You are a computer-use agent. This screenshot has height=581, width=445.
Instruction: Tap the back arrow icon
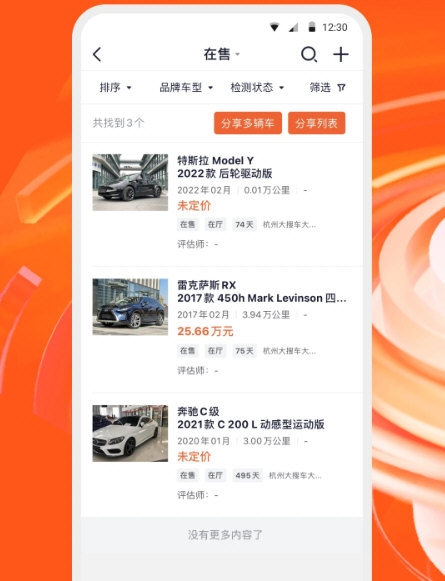pos(97,54)
